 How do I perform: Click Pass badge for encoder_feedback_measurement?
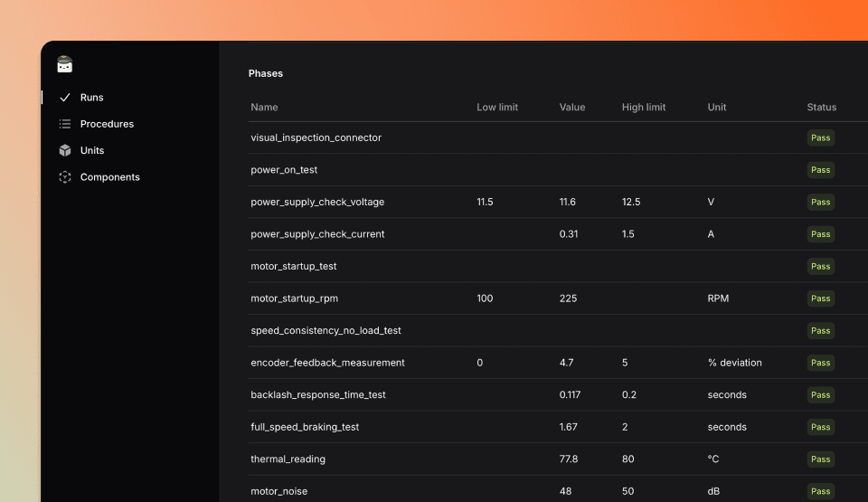tap(820, 363)
